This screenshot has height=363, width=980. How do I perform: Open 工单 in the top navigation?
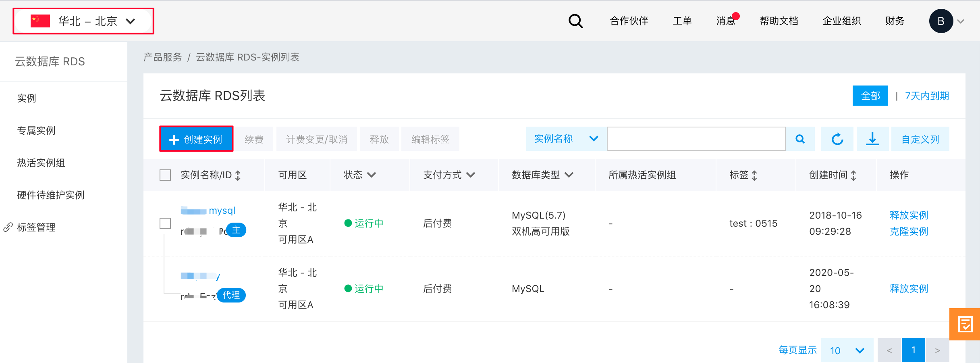[x=682, y=21]
